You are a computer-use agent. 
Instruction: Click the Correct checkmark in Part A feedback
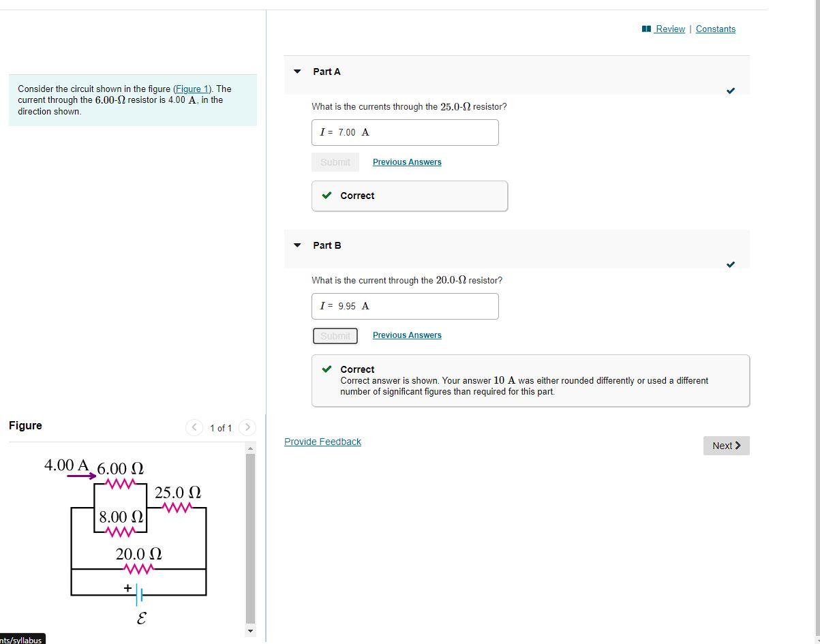point(326,196)
